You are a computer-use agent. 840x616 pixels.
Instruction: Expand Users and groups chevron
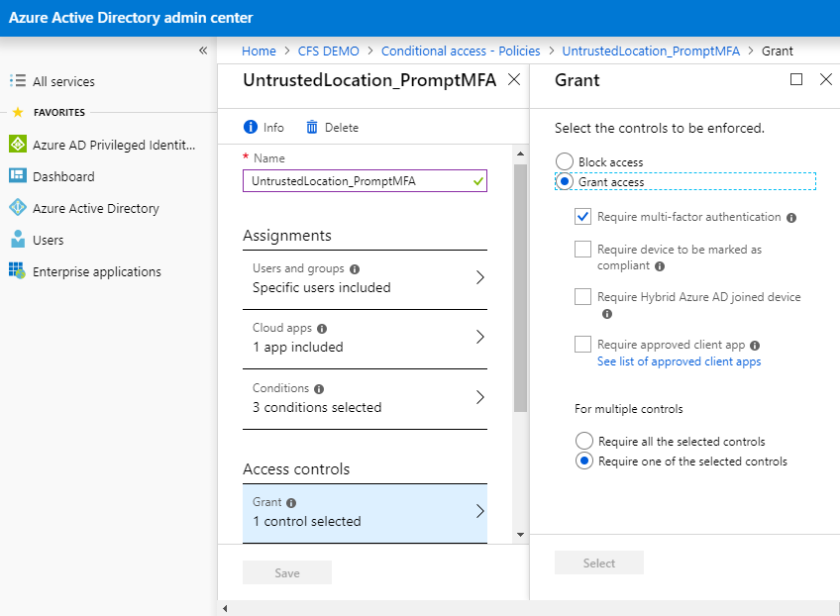coord(480,277)
